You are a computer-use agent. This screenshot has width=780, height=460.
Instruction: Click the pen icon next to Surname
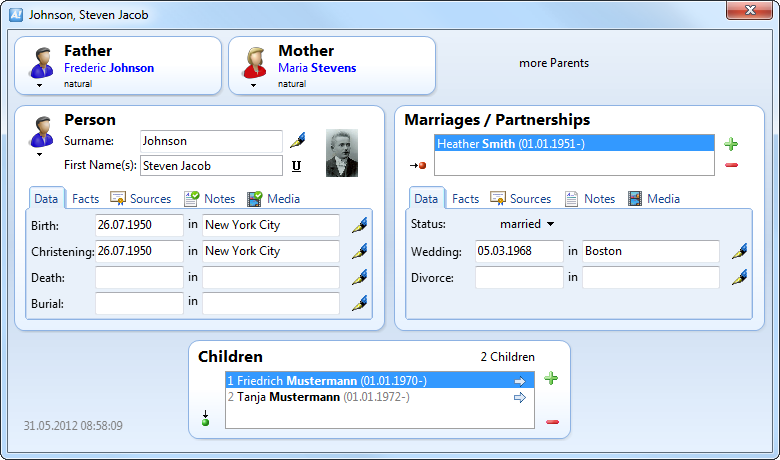click(297, 139)
